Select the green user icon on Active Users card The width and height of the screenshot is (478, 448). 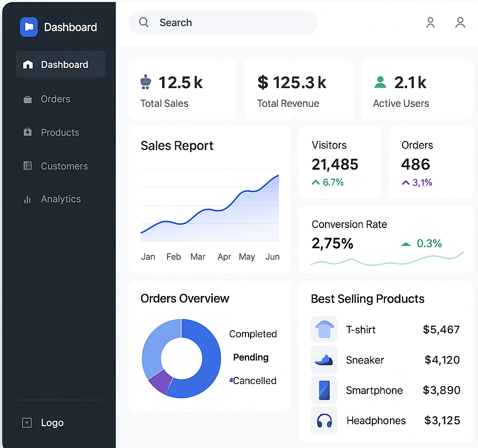[380, 83]
